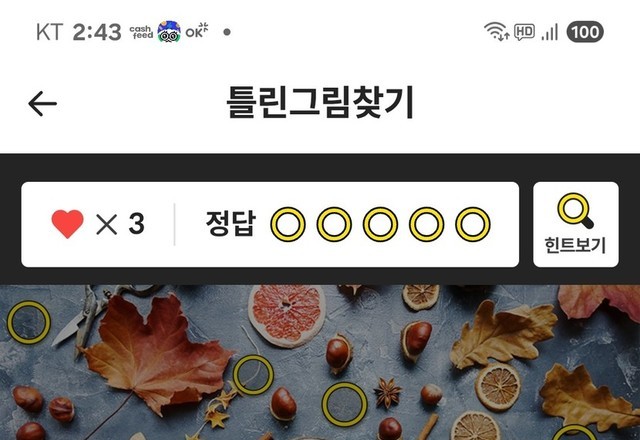Screen dimensions: 640x440
Task: Tap the grapefruit slice in picture
Action: click(x=287, y=316)
